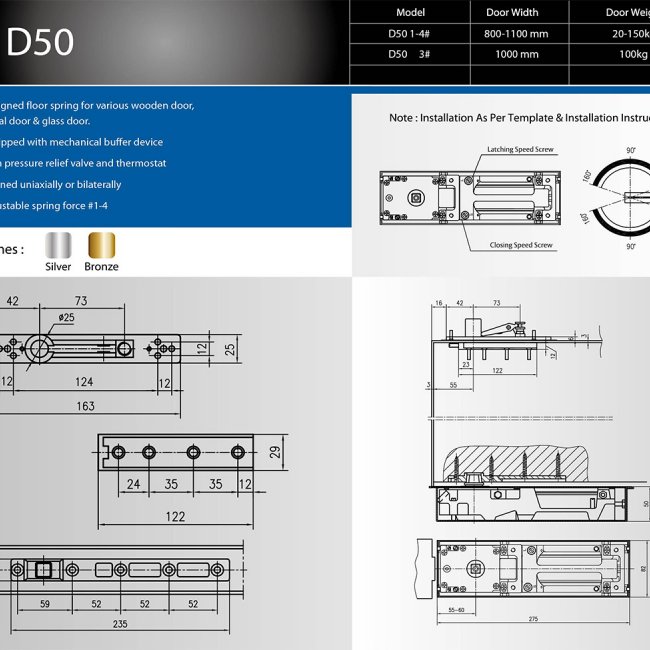Click the floor spring top view with speed screws

[x=465, y=197]
